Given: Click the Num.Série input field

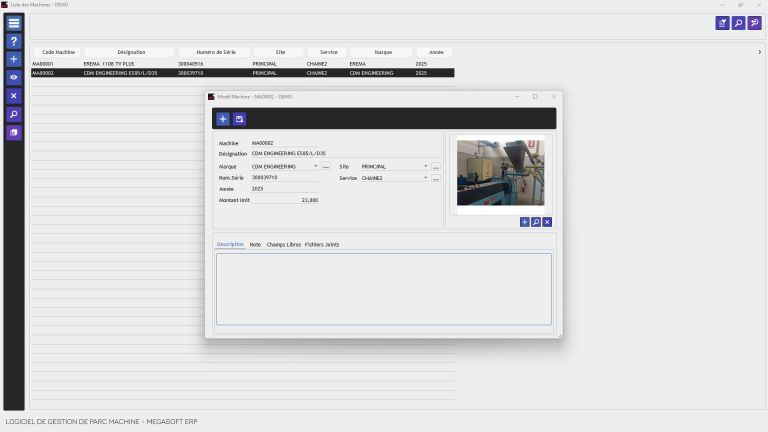Looking at the screenshot, I should point(285,177).
